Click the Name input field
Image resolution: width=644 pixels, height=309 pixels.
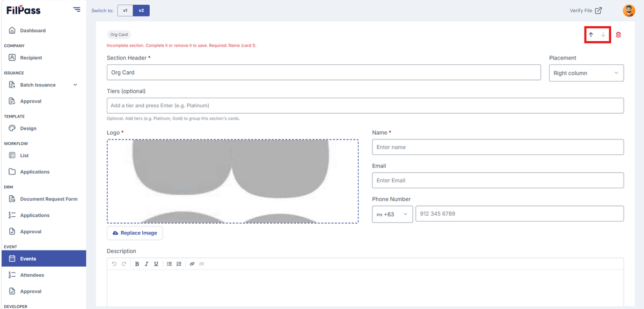(x=497, y=147)
